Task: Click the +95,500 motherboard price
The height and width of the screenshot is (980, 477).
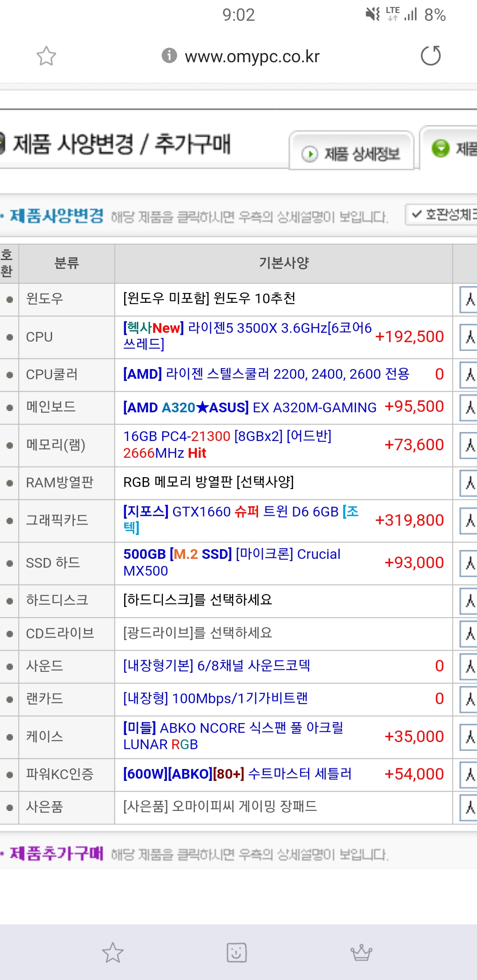Action: click(x=414, y=406)
